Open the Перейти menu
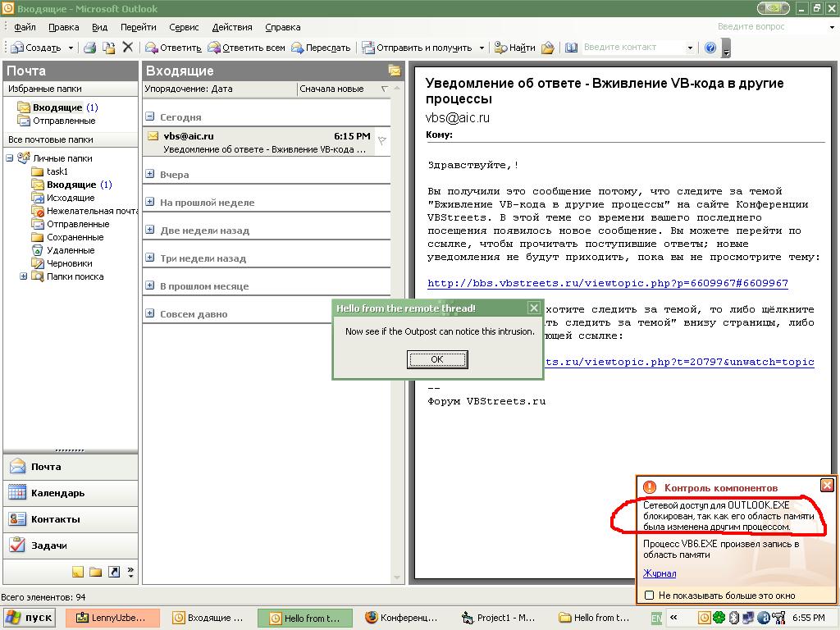 click(138, 27)
